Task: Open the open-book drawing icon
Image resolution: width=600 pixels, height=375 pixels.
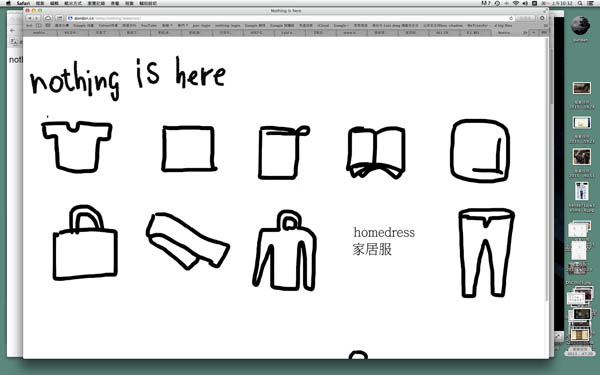Action: [x=376, y=152]
